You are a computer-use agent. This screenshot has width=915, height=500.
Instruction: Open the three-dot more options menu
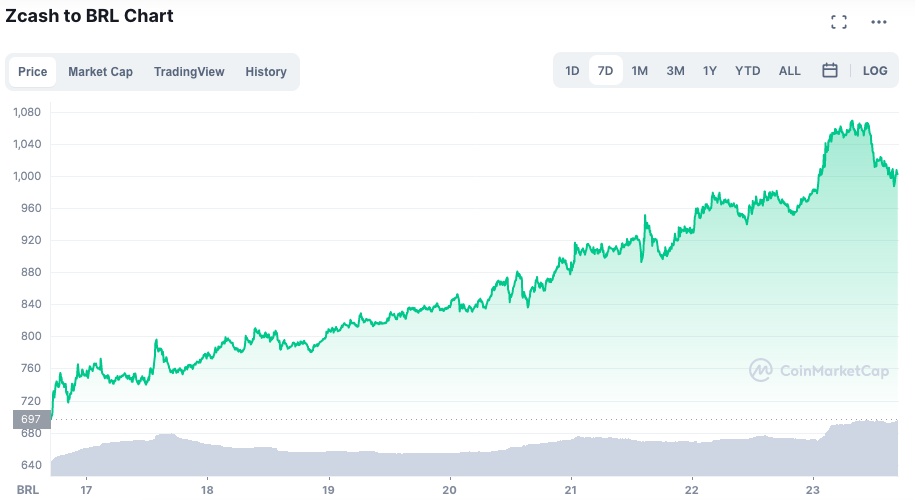tap(879, 22)
